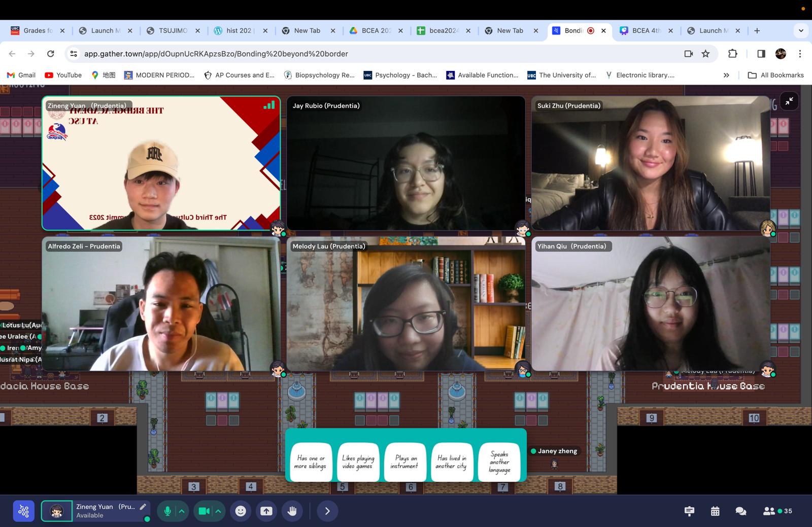812x527 pixels.
Task: Raise hand using the hand icon
Action: [x=292, y=511]
